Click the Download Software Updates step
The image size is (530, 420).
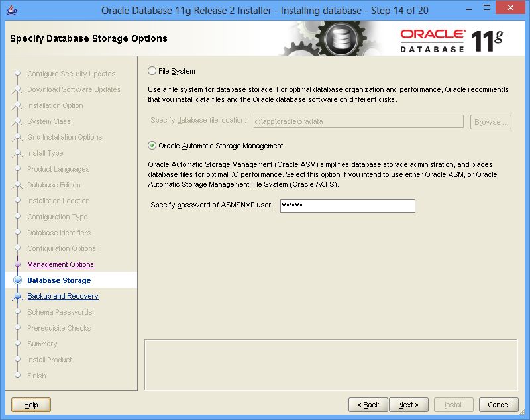74,89
